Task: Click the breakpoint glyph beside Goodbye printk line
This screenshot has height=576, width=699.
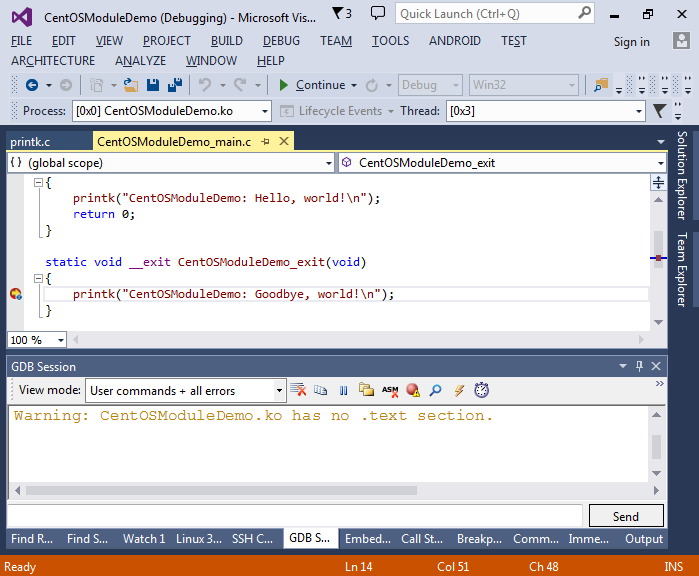Action: click(16, 294)
